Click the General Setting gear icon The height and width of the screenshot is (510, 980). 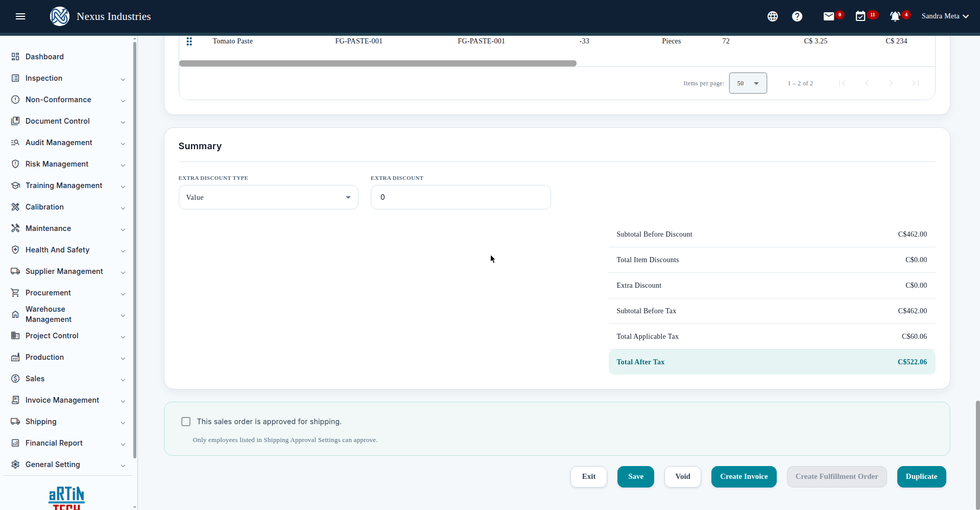coord(15,465)
